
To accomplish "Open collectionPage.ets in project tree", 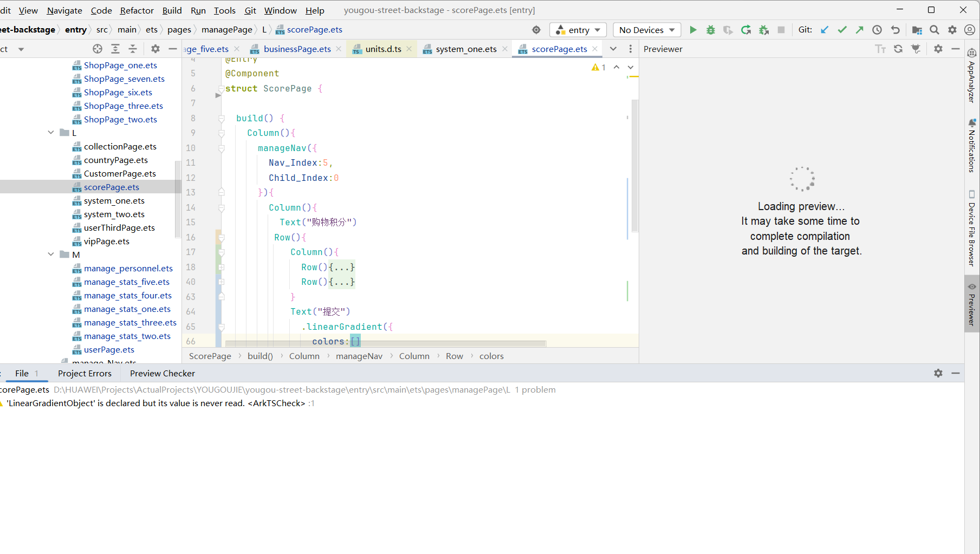I will 120,146.
